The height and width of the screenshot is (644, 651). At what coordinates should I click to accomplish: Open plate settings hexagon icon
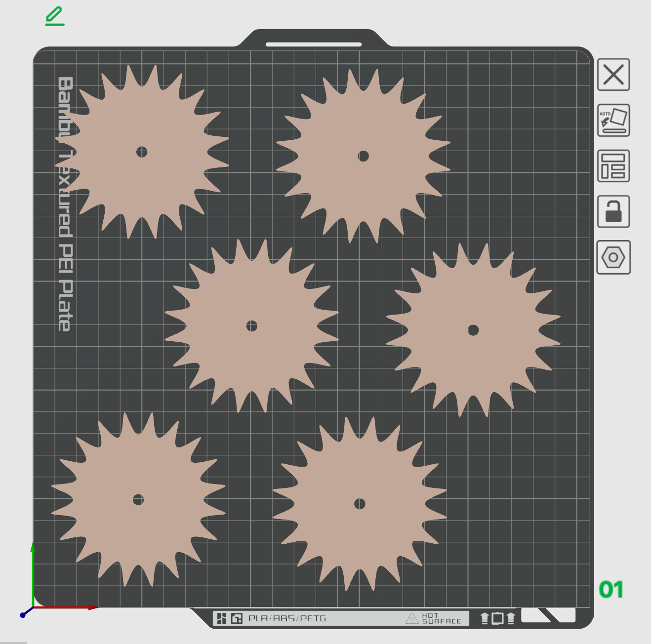point(613,257)
